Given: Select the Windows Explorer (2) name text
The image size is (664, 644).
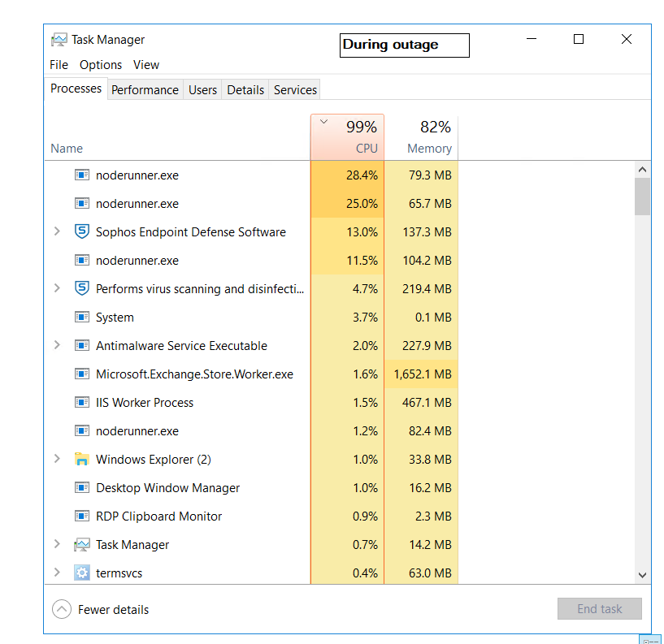Looking at the screenshot, I should (154, 460).
